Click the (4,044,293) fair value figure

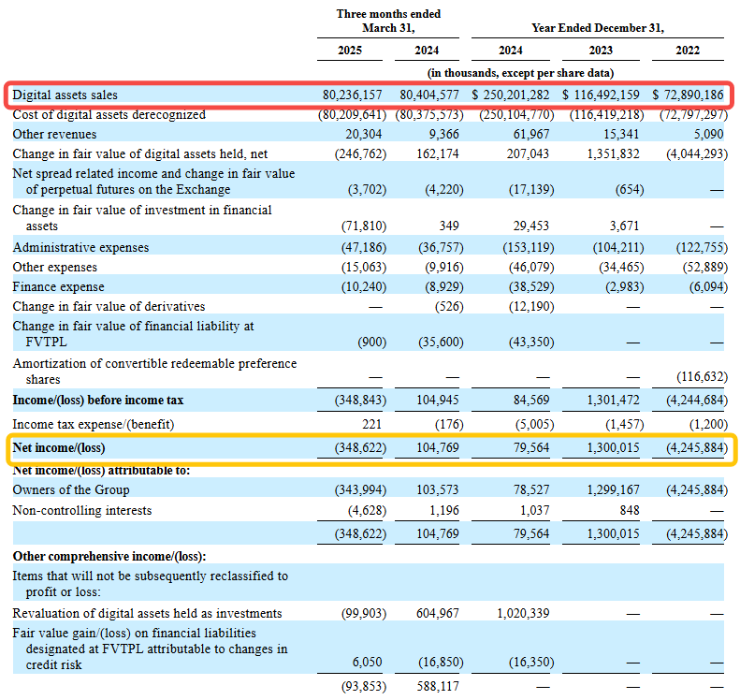tap(697, 154)
